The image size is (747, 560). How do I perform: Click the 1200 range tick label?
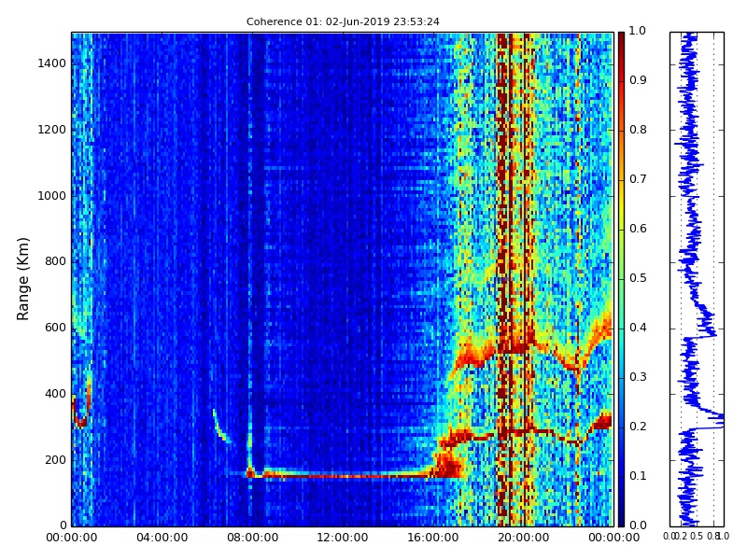[52, 130]
